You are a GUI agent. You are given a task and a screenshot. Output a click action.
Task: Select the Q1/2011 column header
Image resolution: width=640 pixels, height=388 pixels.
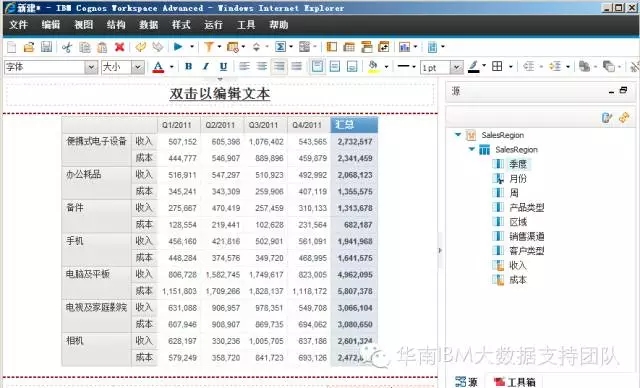pyautogui.click(x=179, y=125)
